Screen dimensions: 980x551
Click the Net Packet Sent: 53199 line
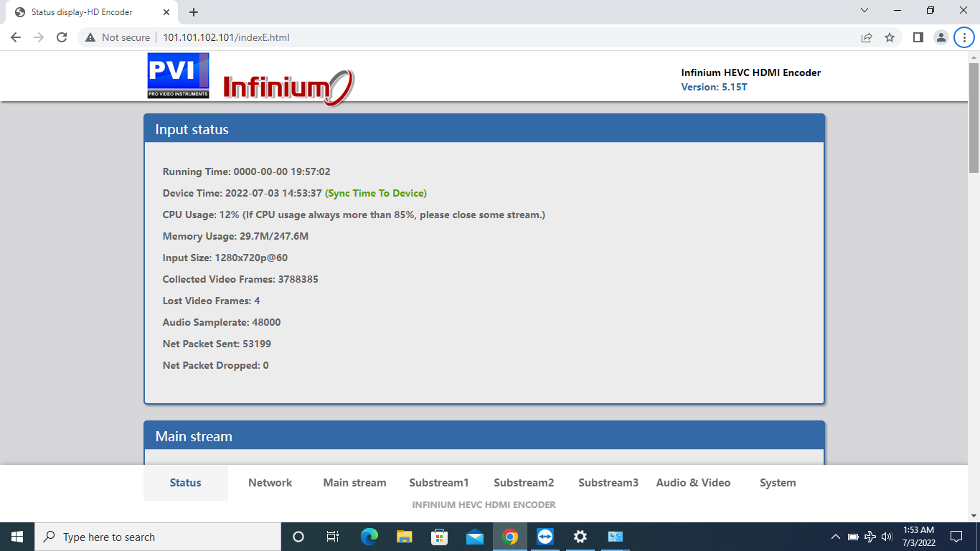(217, 344)
